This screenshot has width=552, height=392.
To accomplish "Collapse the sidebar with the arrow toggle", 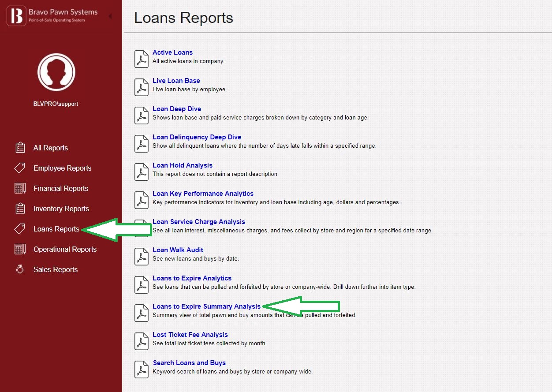I will 110,16.
